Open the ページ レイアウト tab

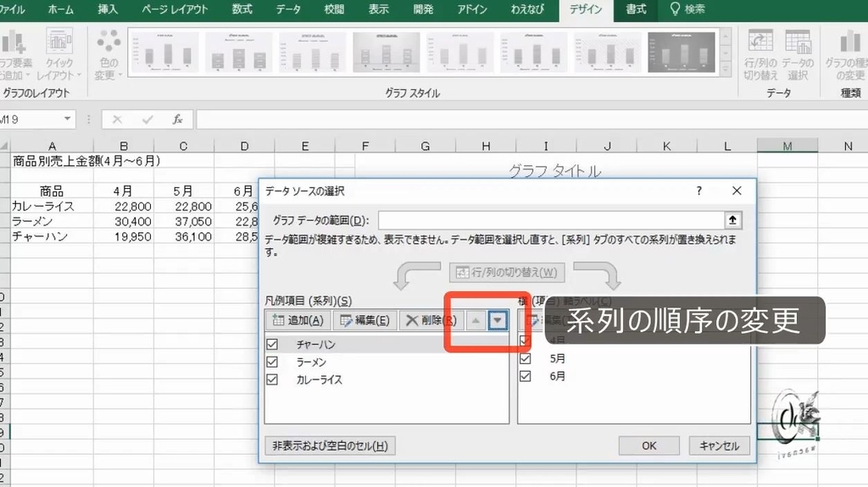pos(175,9)
